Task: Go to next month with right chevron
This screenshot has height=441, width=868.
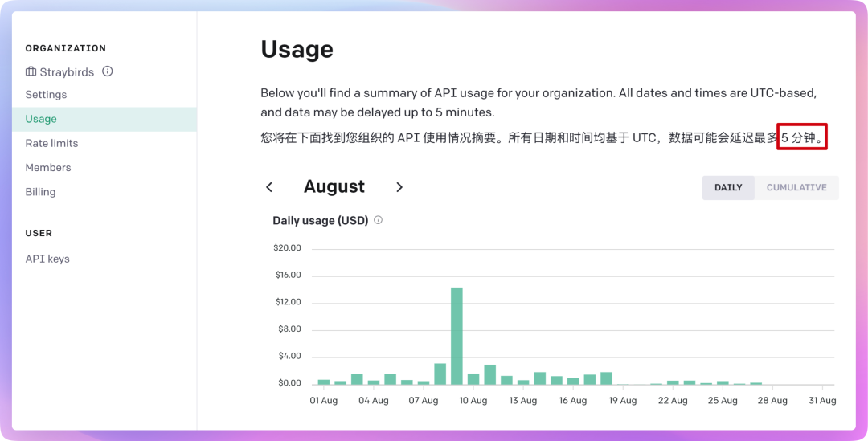Action: (x=399, y=187)
